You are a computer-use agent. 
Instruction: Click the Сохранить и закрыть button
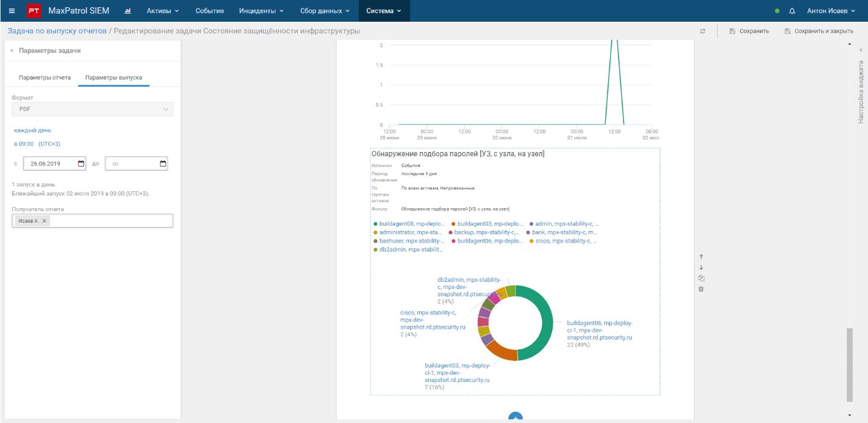coord(818,31)
